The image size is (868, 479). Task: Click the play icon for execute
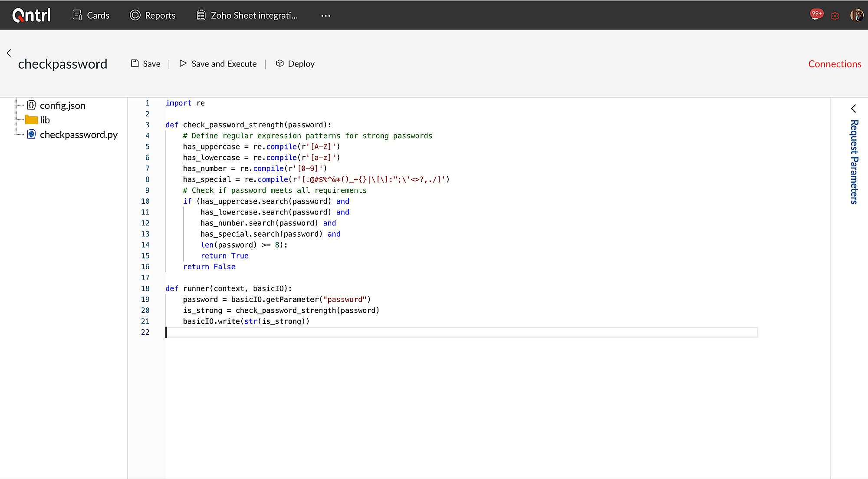183,63
